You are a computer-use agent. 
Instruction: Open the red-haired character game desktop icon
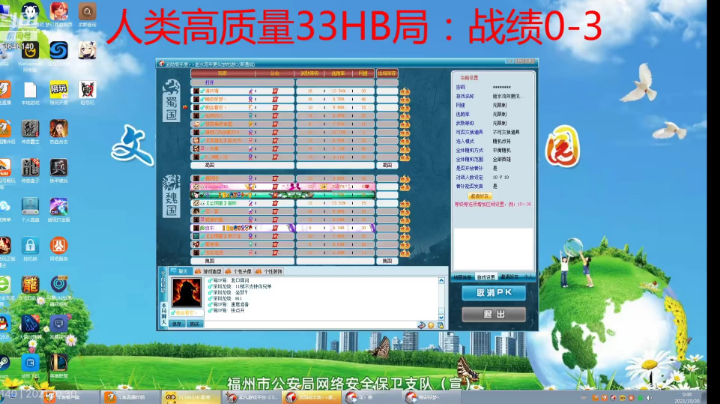pos(59,11)
